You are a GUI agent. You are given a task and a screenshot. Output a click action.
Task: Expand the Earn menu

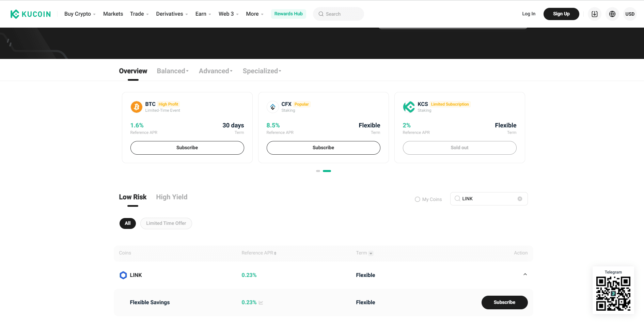pyautogui.click(x=203, y=14)
